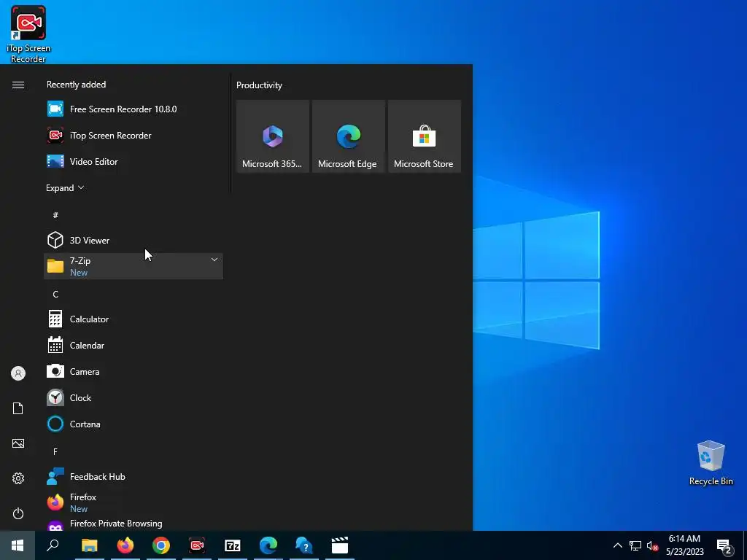Open the Power options icon

click(x=18, y=513)
